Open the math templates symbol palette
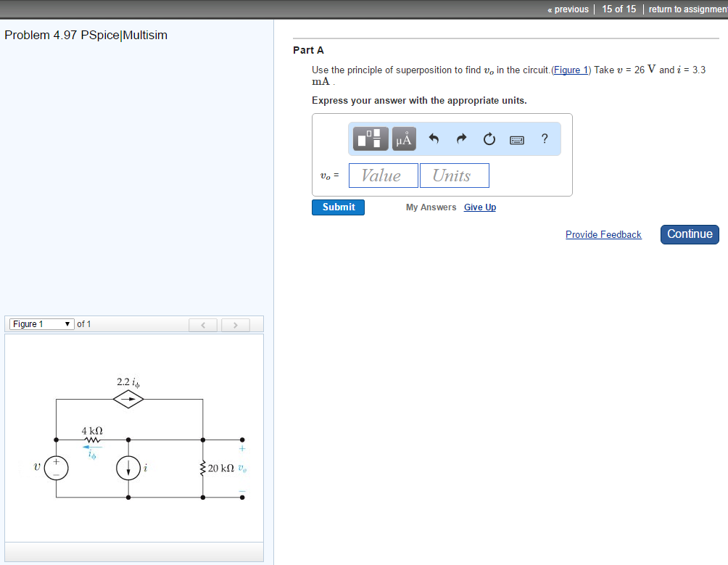The width and height of the screenshot is (728, 565). [370, 139]
